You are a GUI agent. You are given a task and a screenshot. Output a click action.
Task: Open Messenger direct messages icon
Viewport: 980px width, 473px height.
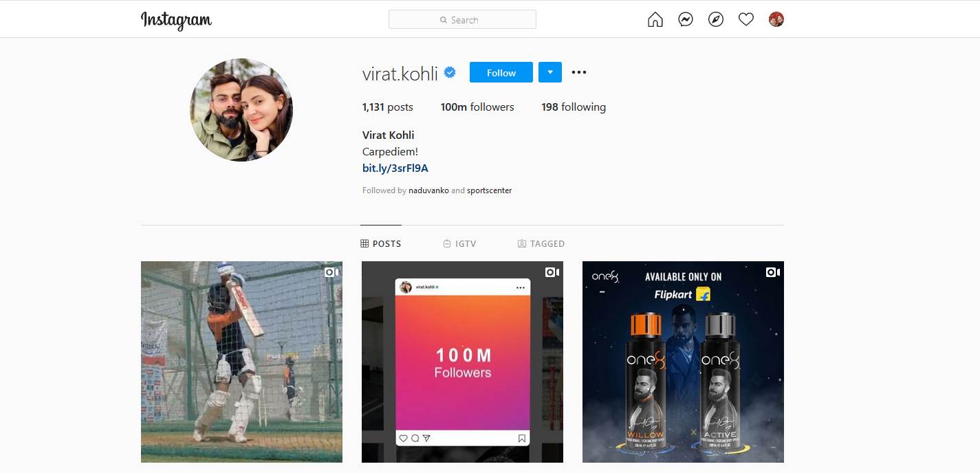(x=686, y=19)
